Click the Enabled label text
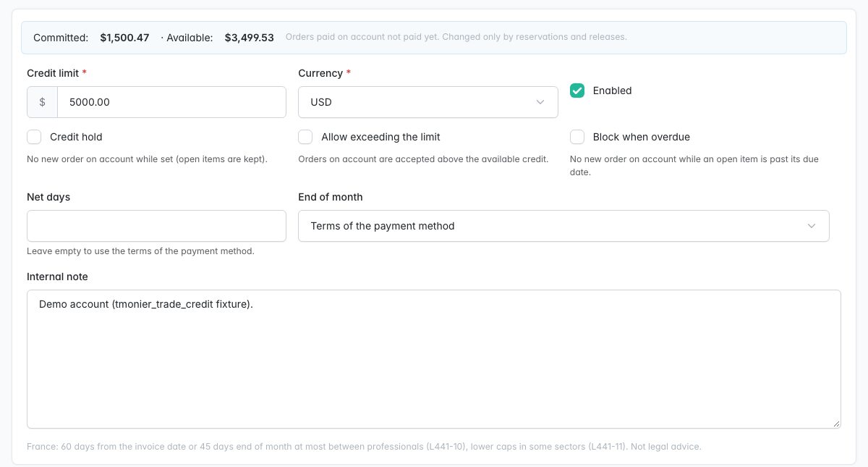The image size is (868, 467). point(613,91)
